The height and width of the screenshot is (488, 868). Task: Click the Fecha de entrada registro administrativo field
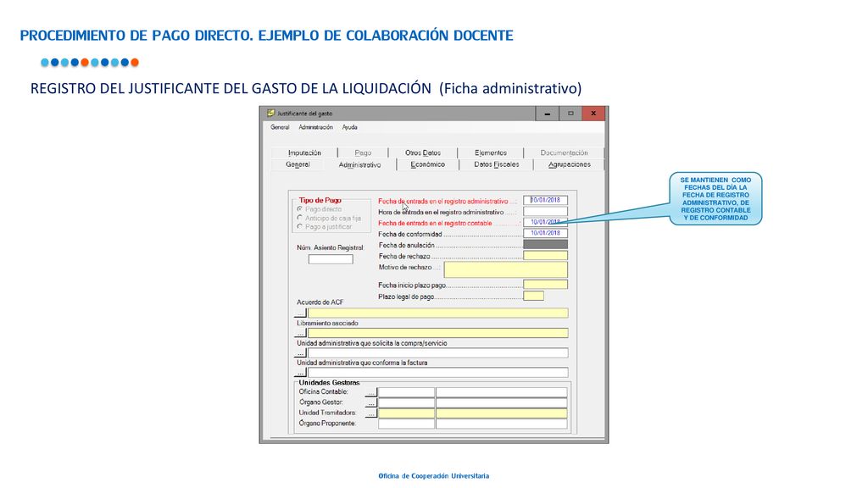click(545, 200)
